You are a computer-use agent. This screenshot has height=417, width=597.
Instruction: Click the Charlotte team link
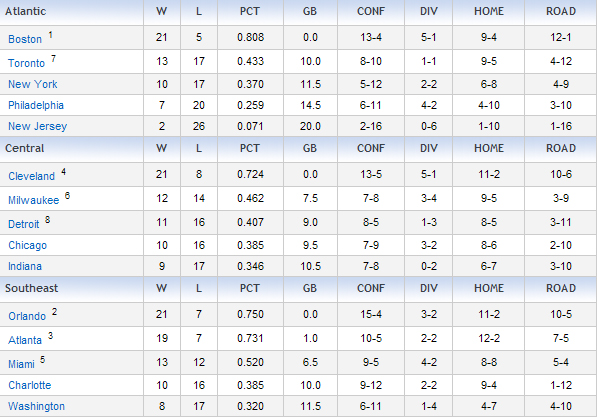(x=30, y=385)
